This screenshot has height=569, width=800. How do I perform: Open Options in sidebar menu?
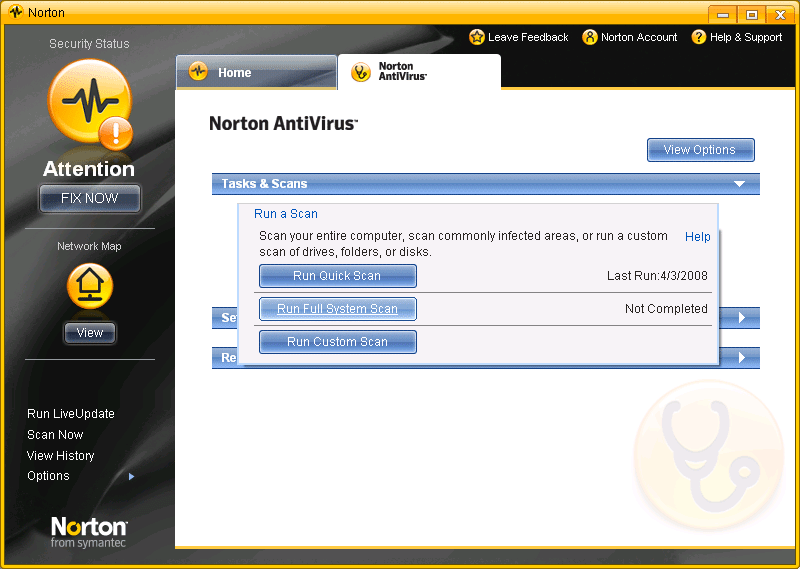(48, 476)
